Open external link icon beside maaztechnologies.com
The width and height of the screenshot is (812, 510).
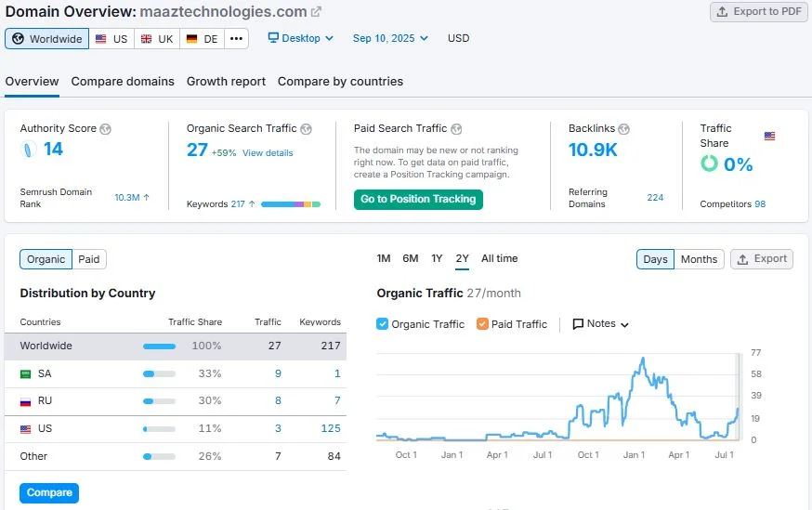[x=316, y=11]
